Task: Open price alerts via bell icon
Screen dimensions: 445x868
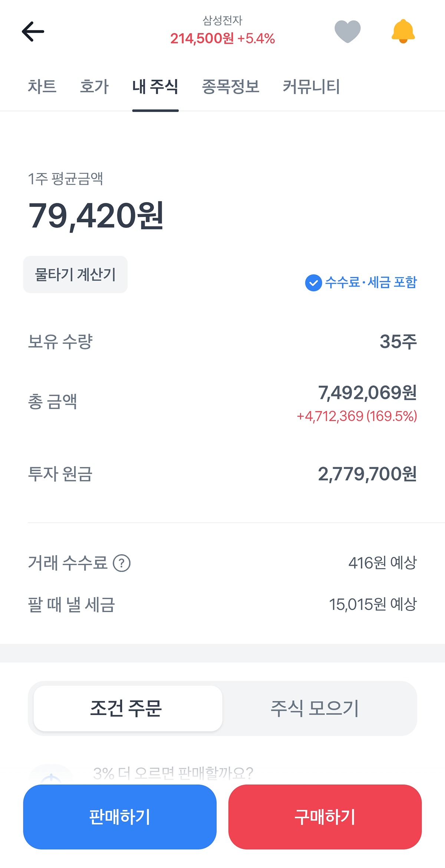Action: [x=403, y=31]
